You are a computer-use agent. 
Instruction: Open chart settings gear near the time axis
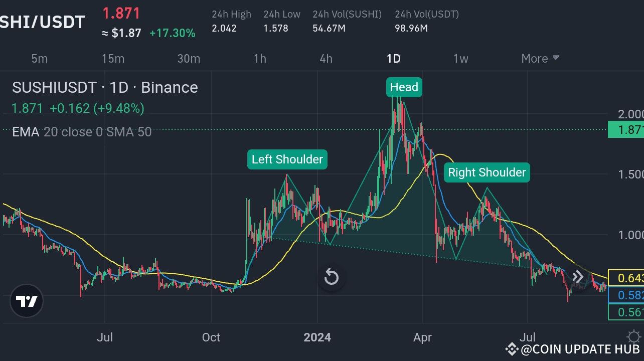(634, 337)
